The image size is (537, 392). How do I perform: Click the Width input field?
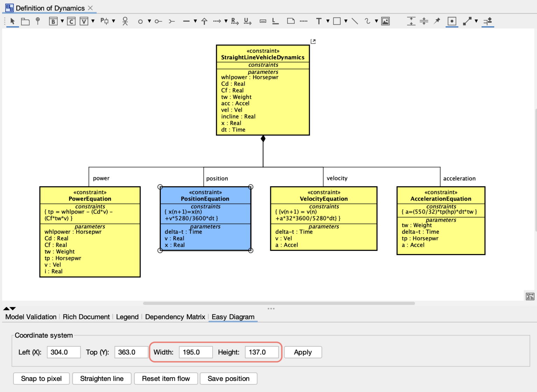(x=195, y=352)
